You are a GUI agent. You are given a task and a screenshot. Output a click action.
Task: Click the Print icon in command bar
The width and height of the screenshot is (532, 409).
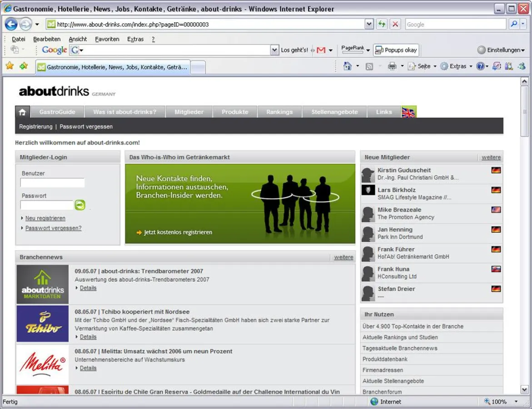[392, 66]
